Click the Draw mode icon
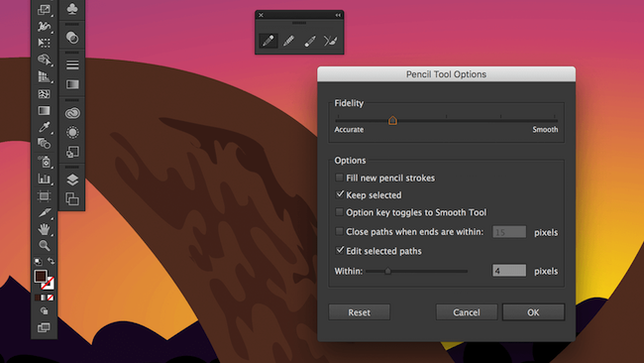 pyautogui.click(x=44, y=311)
